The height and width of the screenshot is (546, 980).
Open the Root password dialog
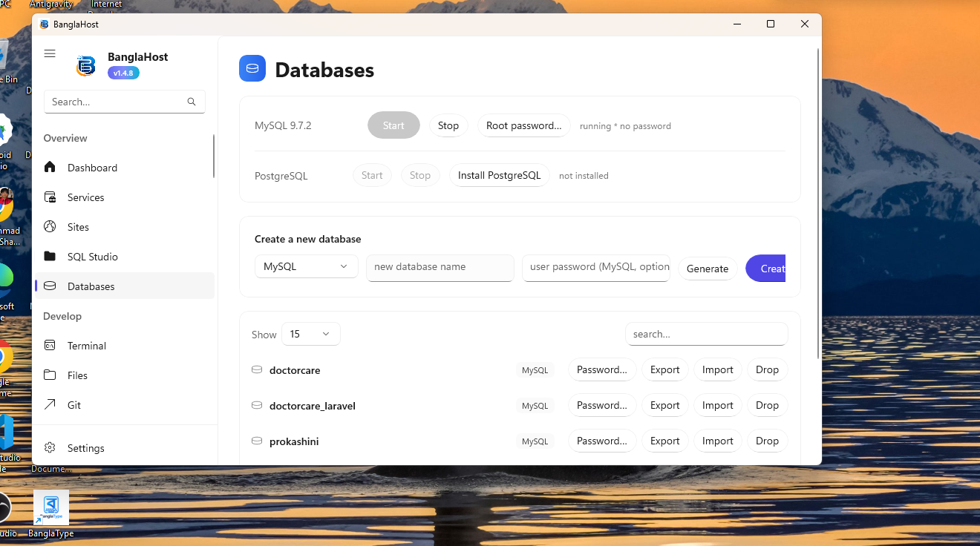[x=524, y=125]
